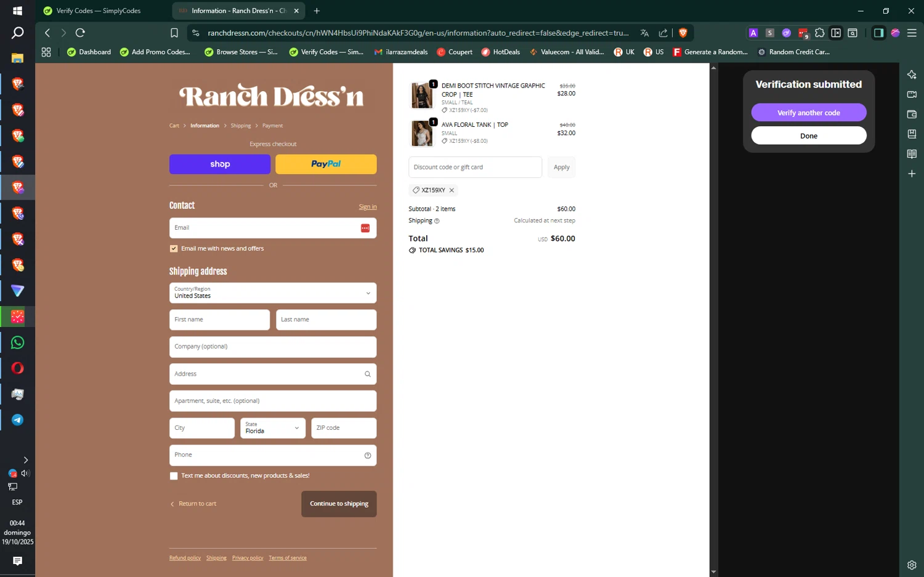Open the Brave Shields lion icon
924x577 pixels.
point(683,33)
